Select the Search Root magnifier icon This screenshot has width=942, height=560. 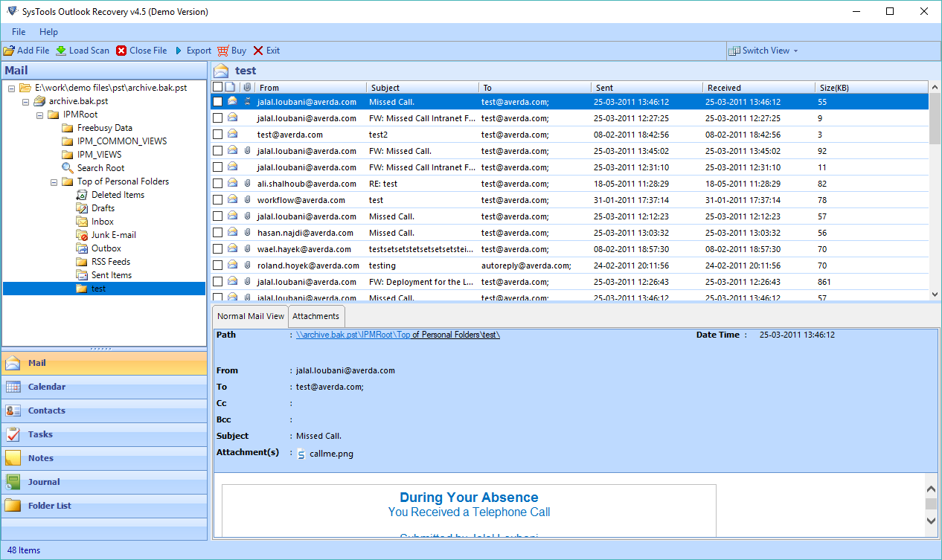pos(68,168)
